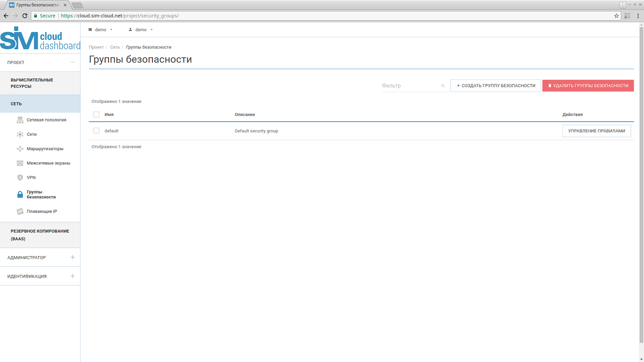Viewport: 644px width, 362px height.
Task: Bookmark page with the star icon
Action: [x=616, y=16]
